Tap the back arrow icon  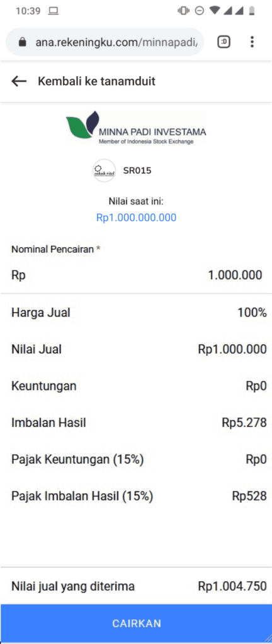pyautogui.click(x=19, y=81)
